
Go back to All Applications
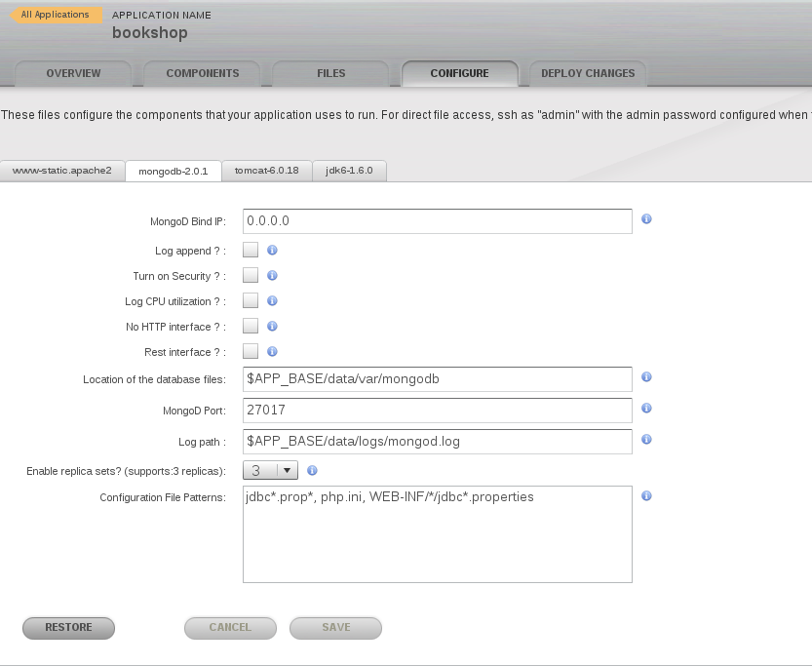55,15
